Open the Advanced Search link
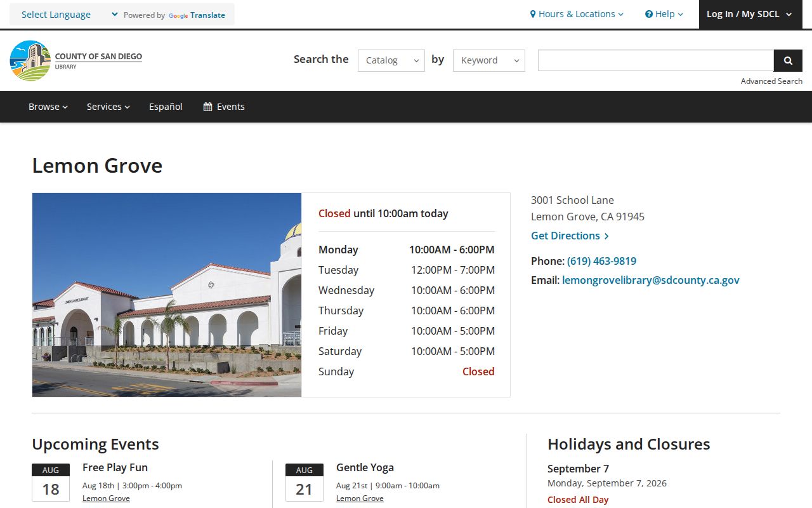 click(x=771, y=81)
